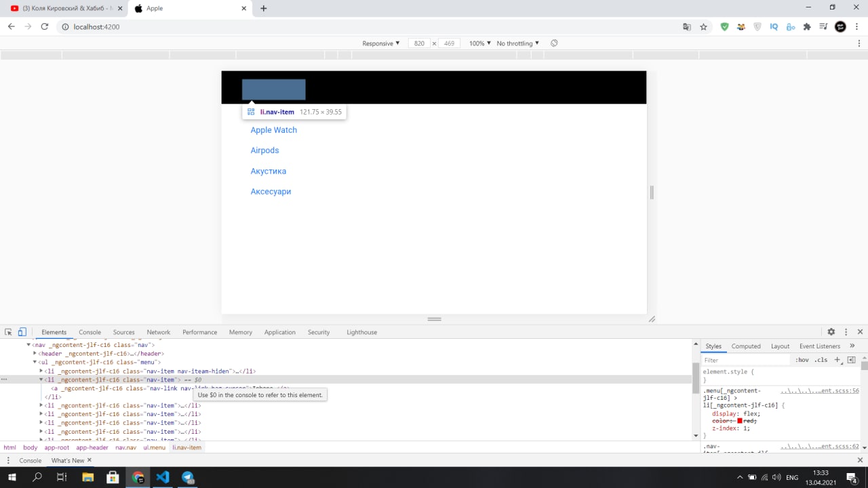Screen dimensions: 868x488
Task: Click the grey shield extension icon
Action: click(x=757, y=27)
